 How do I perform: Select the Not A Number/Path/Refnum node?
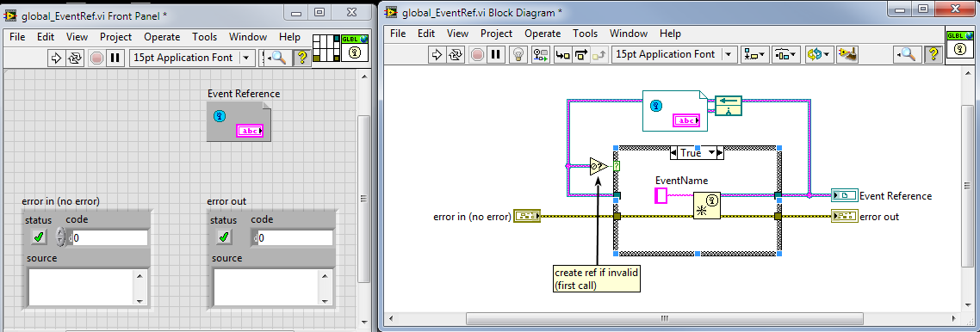click(x=599, y=166)
